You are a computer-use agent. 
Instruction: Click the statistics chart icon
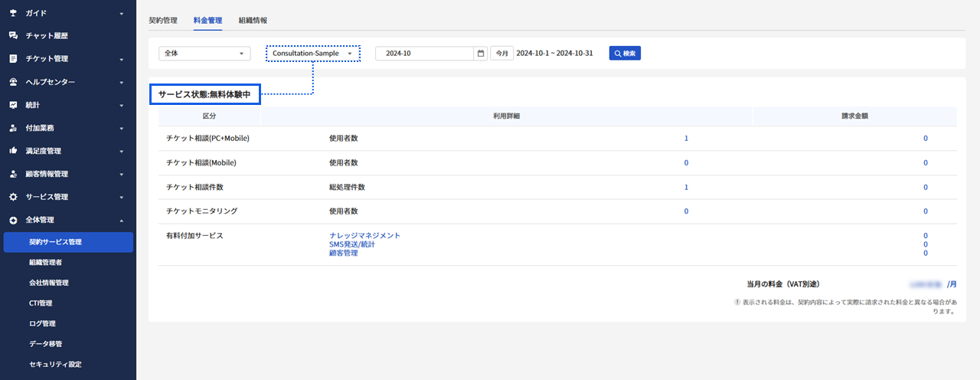point(13,105)
